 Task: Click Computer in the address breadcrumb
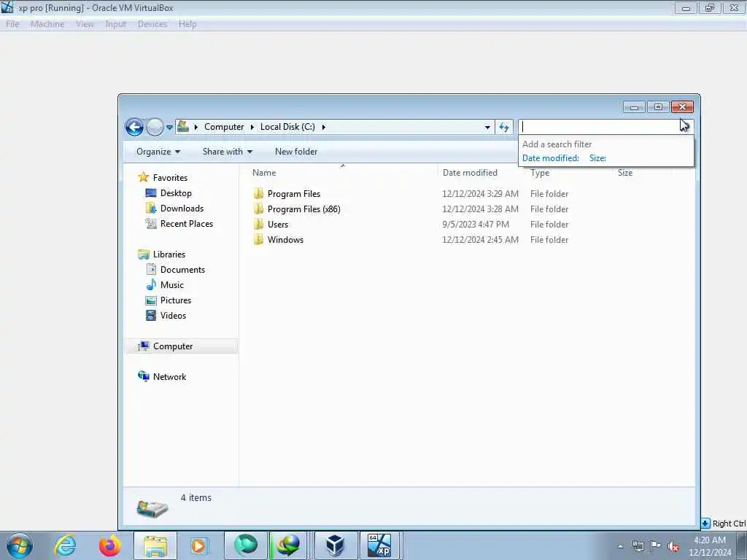(x=224, y=127)
